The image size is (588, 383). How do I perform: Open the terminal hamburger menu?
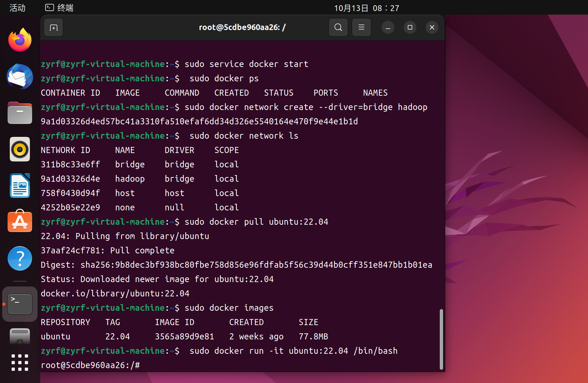(x=361, y=28)
